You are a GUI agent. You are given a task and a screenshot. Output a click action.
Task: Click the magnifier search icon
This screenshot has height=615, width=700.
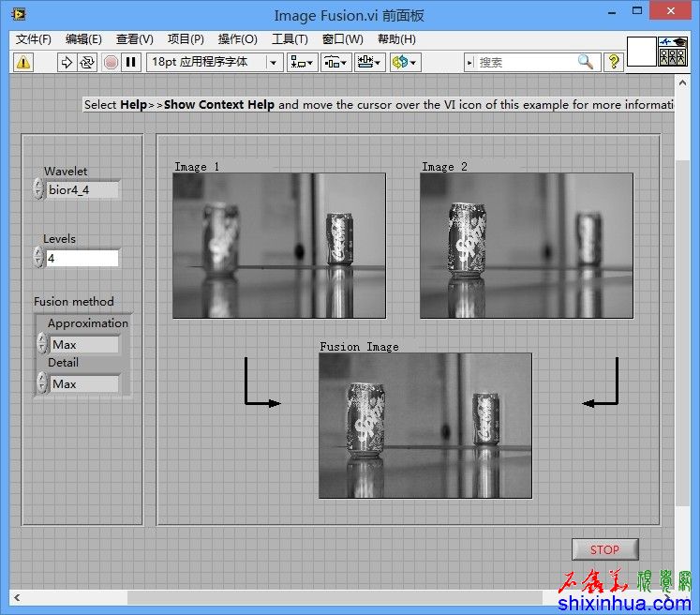[x=586, y=62]
